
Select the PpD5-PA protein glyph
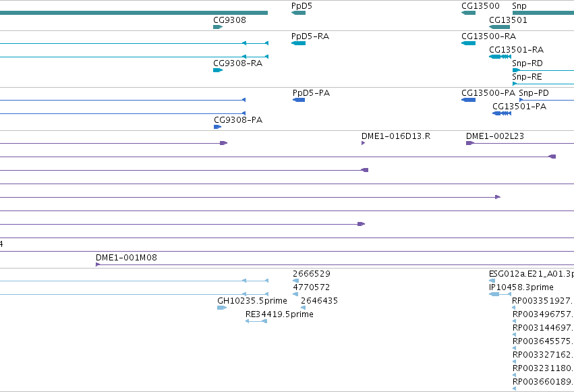click(299, 100)
